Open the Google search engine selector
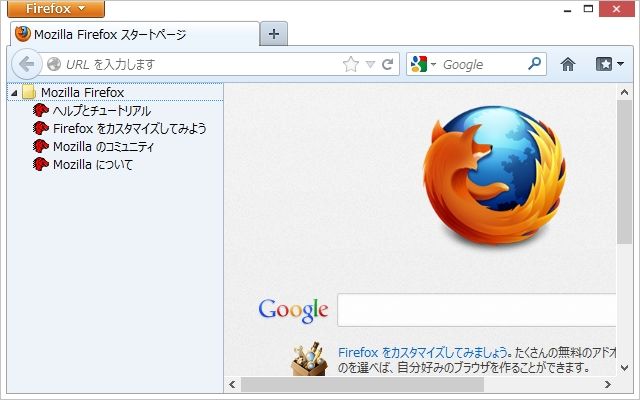The image size is (640, 400). pos(423,64)
